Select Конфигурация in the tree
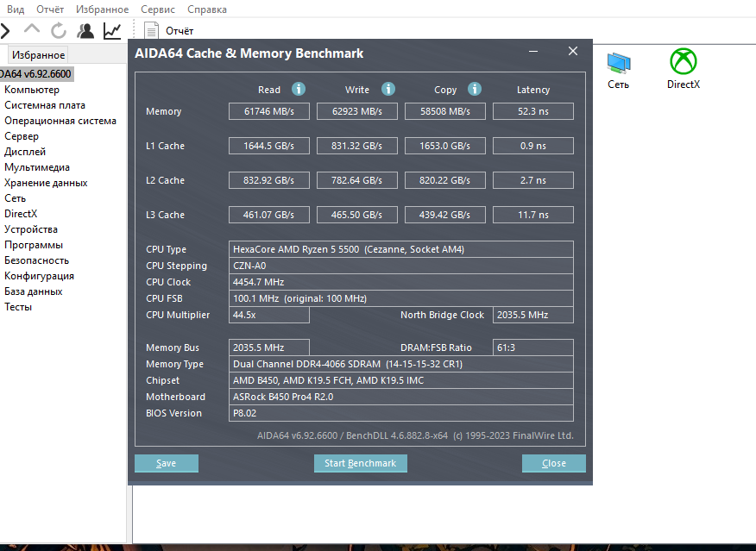 click(x=39, y=276)
